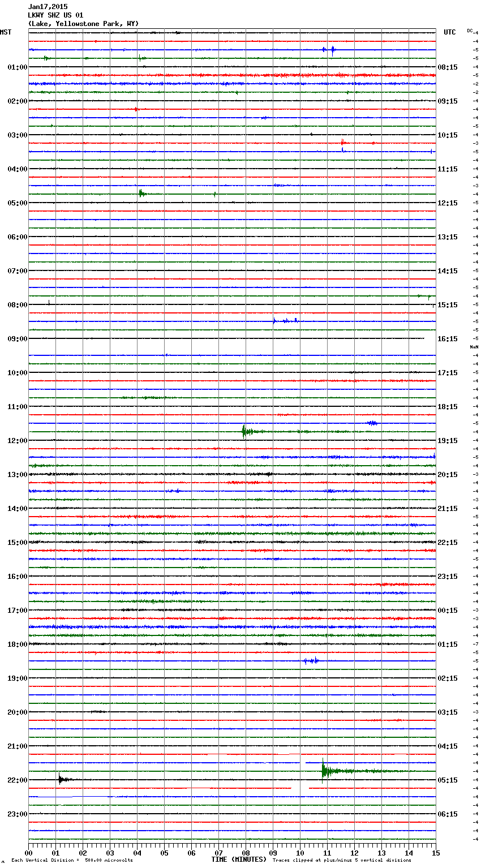Select the 11:15 UTC time label
This screenshot has width=481, height=868.
pos(448,169)
